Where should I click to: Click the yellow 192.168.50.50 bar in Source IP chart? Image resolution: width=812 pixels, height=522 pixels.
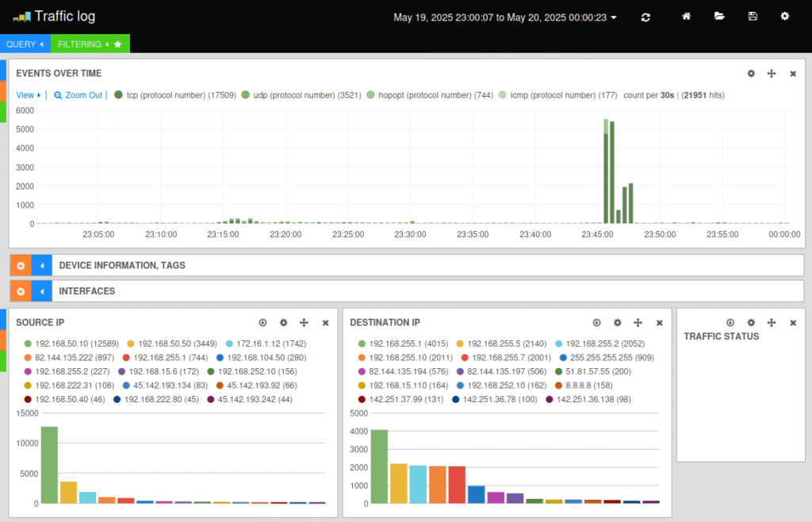point(68,493)
